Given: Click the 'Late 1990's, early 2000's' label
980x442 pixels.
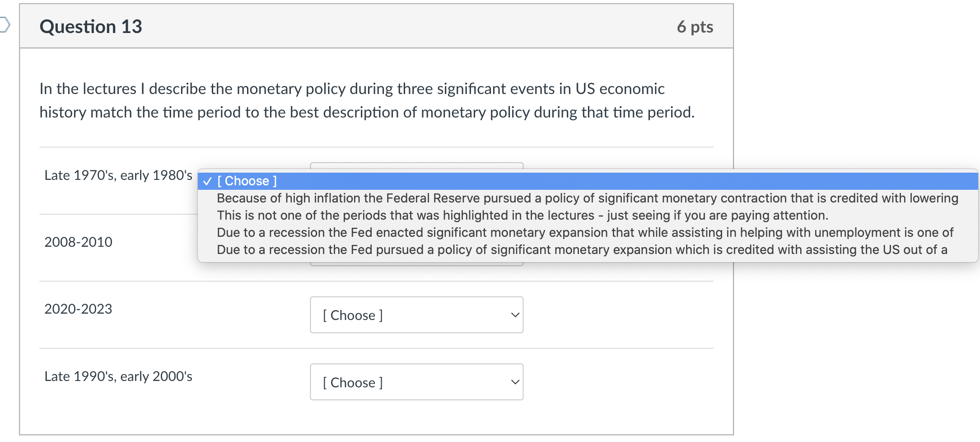Looking at the screenshot, I should [x=118, y=376].
